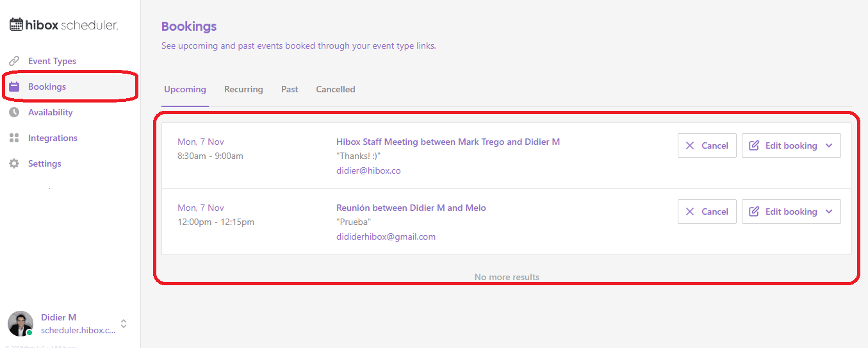Click the Bookings calendar icon in sidebar
This screenshot has height=348, width=868.
[14, 87]
